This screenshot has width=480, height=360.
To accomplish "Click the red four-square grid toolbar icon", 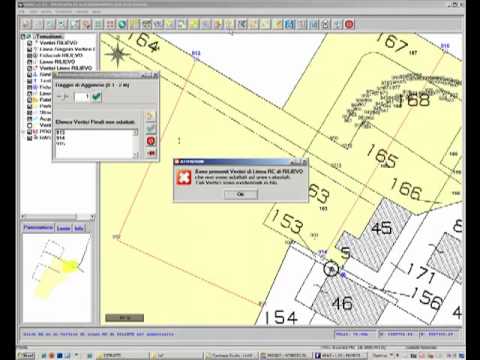I will tap(110, 24).
